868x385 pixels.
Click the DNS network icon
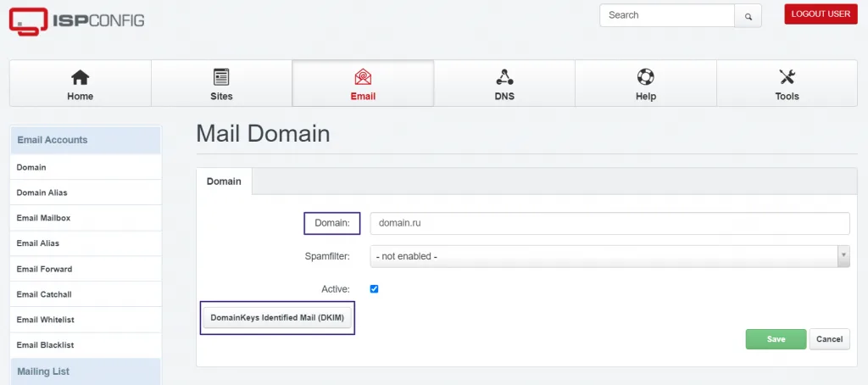pos(504,77)
